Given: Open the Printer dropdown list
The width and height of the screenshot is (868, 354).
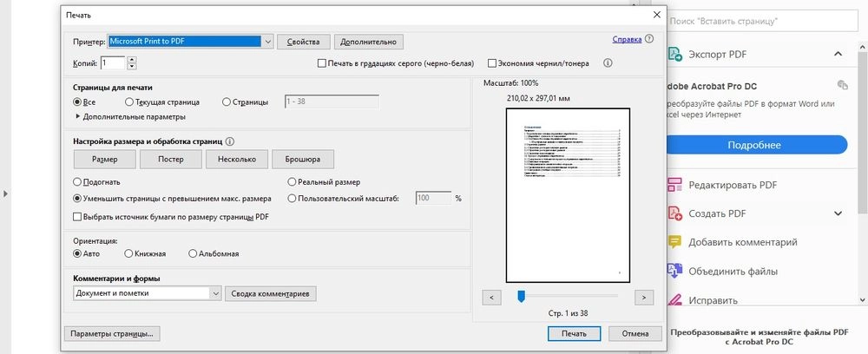Looking at the screenshot, I should [267, 42].
